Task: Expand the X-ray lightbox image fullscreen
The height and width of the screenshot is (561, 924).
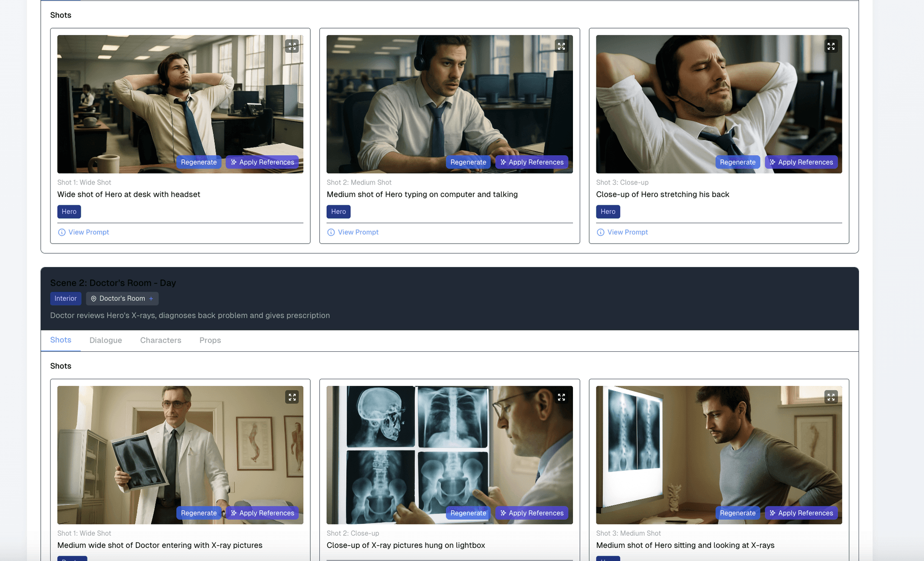Action: coord(561,397)
